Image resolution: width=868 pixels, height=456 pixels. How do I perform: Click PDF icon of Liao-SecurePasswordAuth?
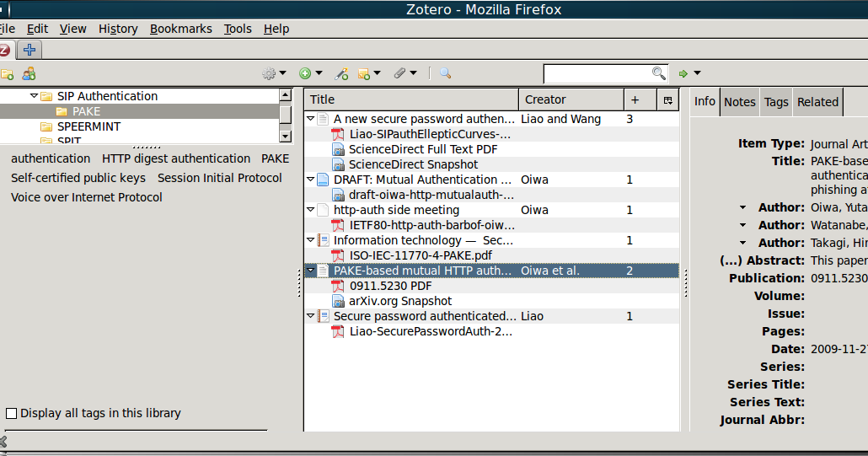coord(337,331)
